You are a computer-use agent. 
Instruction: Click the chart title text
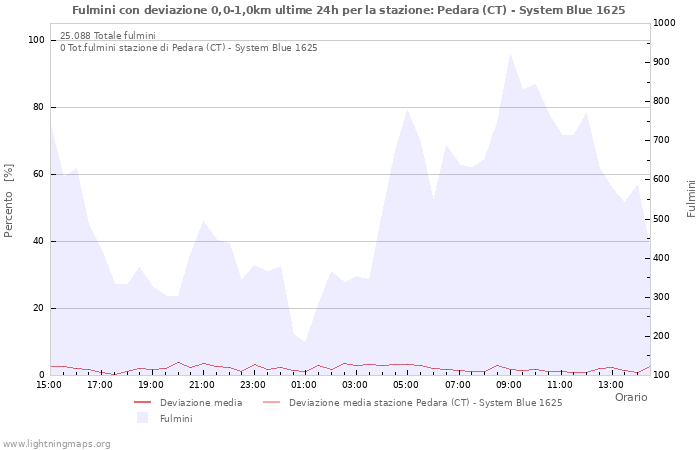(x=349, y=10)
